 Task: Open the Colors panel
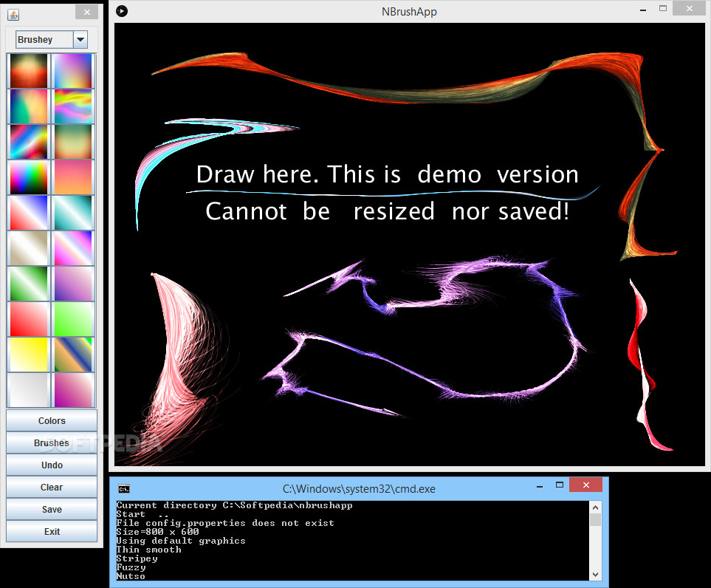pos(52,420)
